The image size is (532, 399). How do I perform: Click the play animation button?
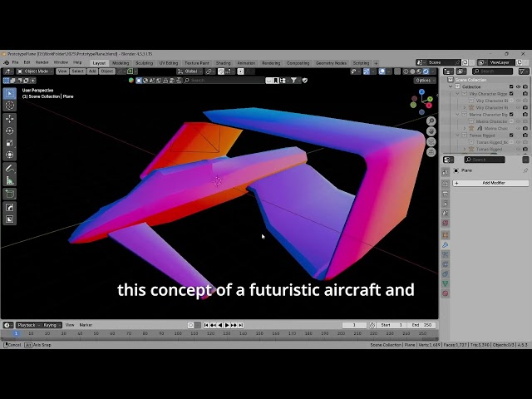(227, 325)
